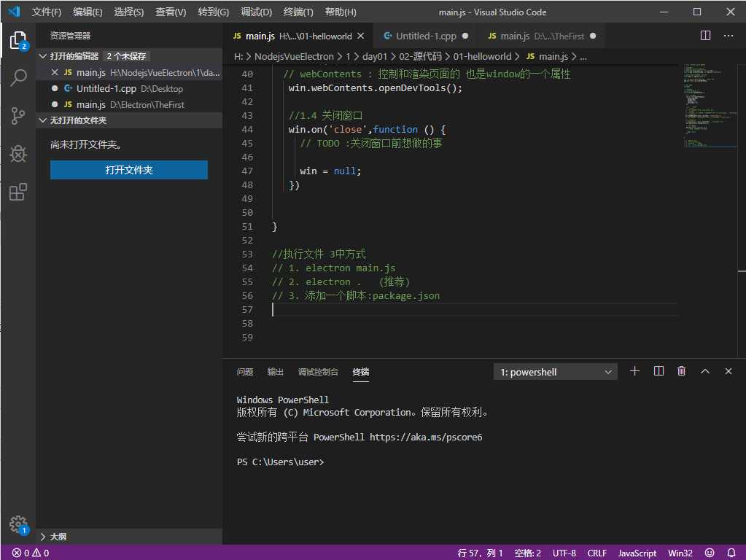Click the 2 个未保存 badge
This screenshot has width=746, height=560.
click(x=126, y=56)
